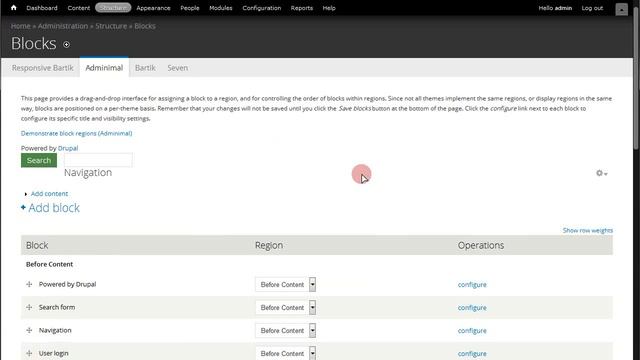Image resolution: width=640 pixels, height=360 pixels.
Task: Click the green Search button
Action: coord(39,160)
